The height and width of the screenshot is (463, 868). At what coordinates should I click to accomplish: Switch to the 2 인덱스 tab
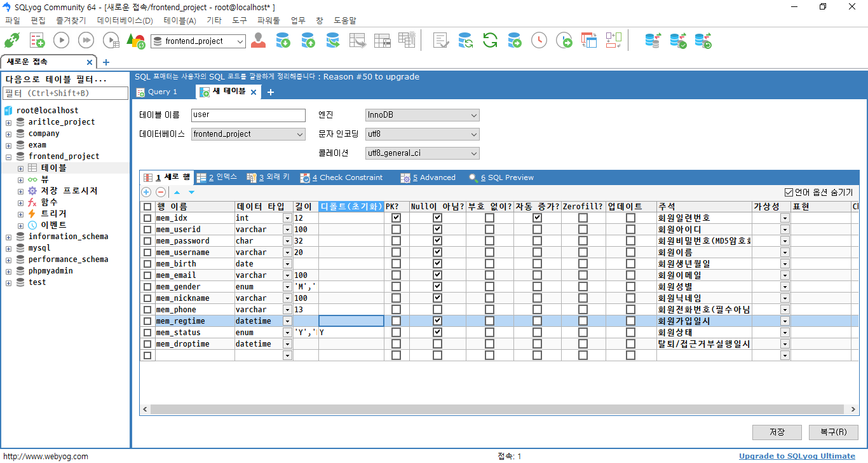point(217,177)
